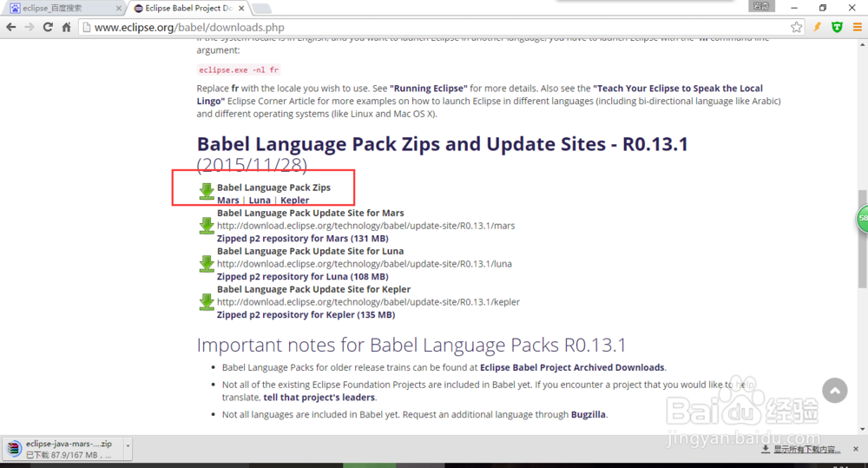The width and height of the screenshot is (868, 468).
Task: Go back to the previous page
Action: pos(11,27)
